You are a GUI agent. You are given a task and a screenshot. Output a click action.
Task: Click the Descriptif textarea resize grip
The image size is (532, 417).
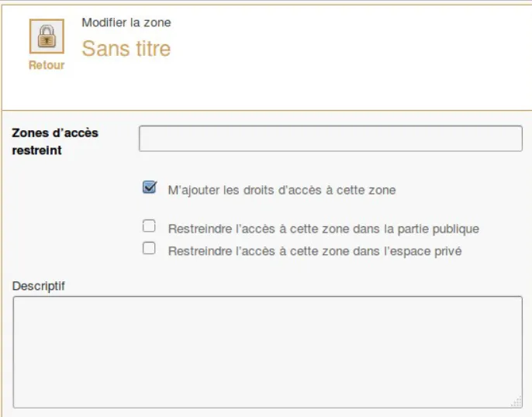pos(517,402)
